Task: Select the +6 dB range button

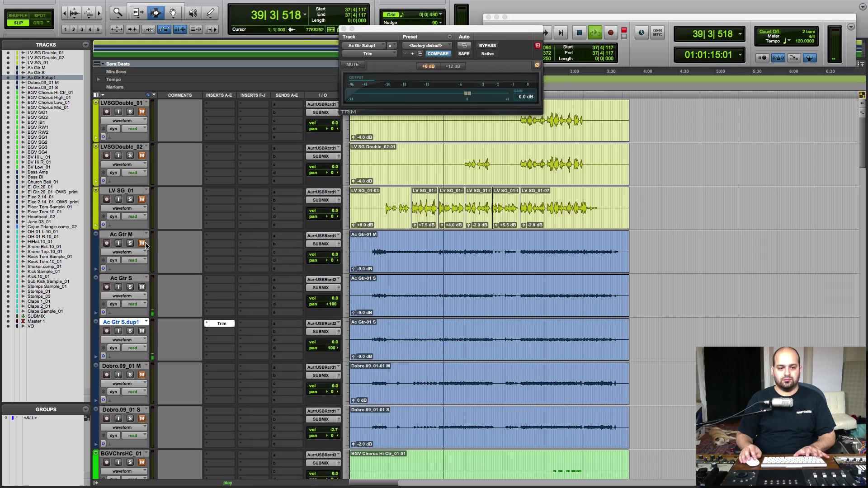Action: tap(428, 66)
